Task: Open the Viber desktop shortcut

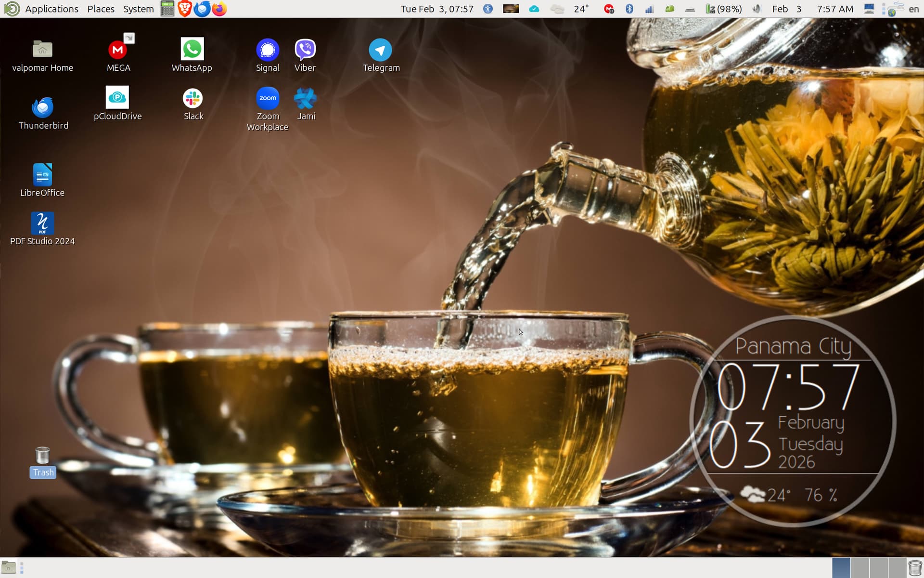Action: click(x=305, y=50)
